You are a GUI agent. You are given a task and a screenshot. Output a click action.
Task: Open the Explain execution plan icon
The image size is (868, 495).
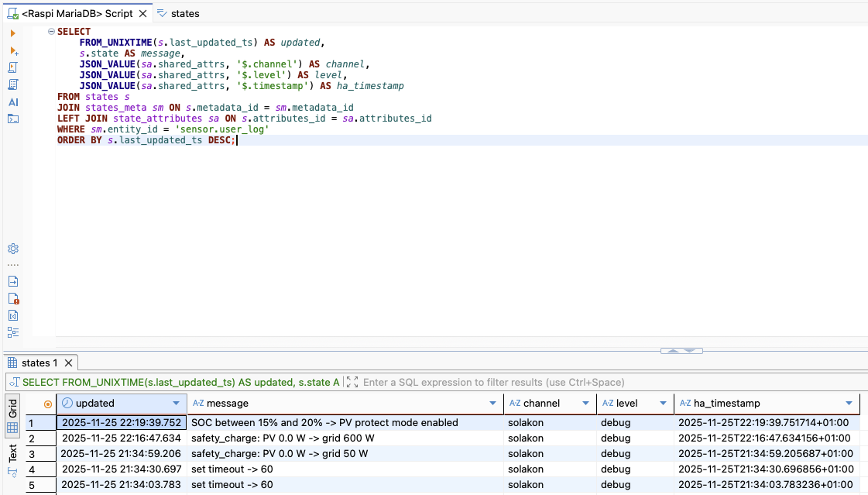[x=12, y=84]
